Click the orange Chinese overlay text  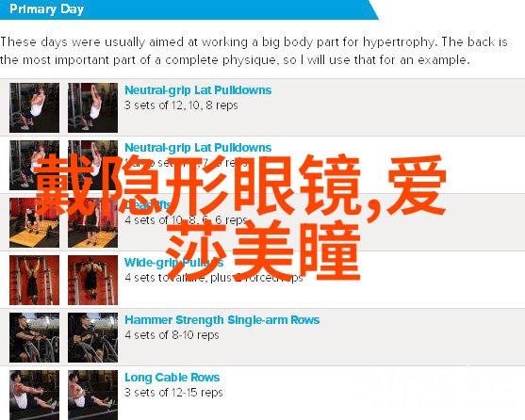coord(240,218)
